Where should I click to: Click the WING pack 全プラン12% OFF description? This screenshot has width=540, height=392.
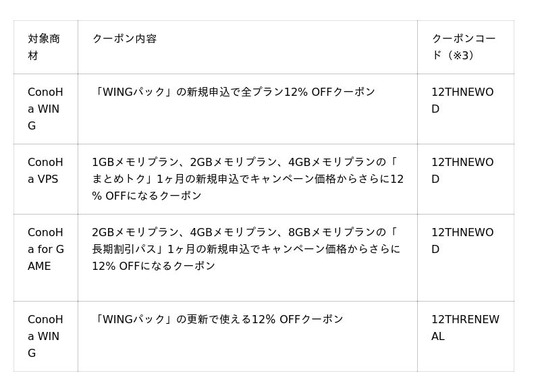(x=234, y=92)
